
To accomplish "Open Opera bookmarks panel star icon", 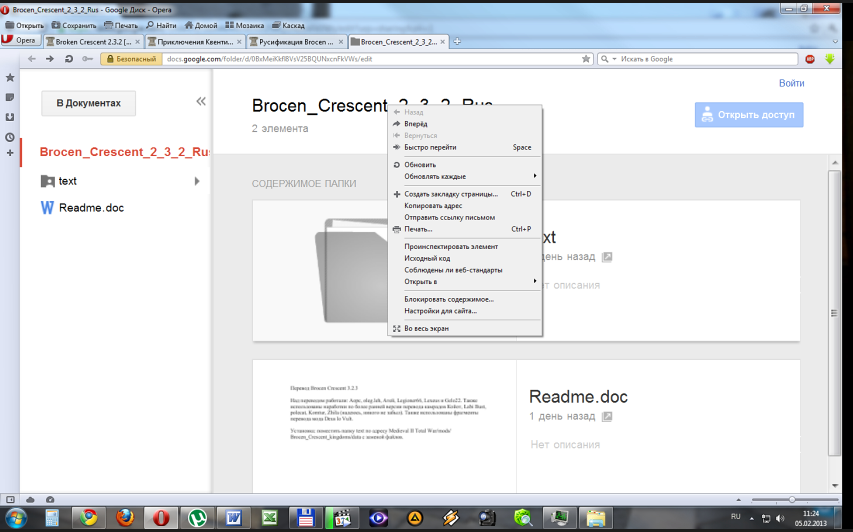I will (10, 78).
